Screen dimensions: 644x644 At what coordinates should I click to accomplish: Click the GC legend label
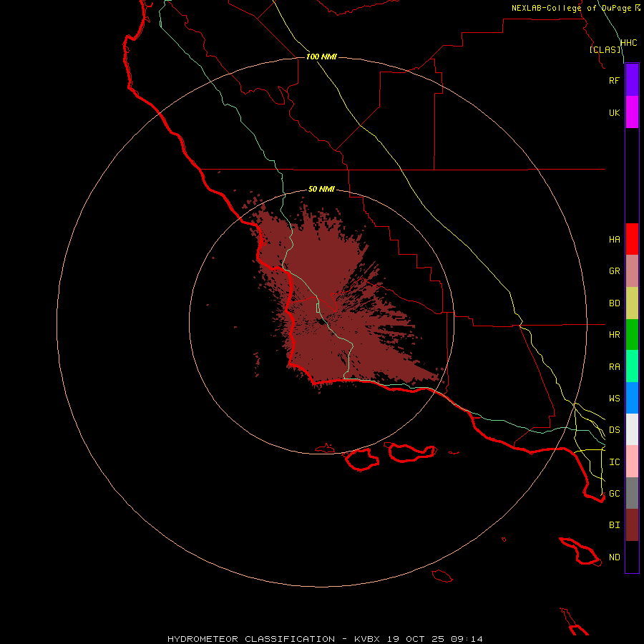[x=614, y=494]
